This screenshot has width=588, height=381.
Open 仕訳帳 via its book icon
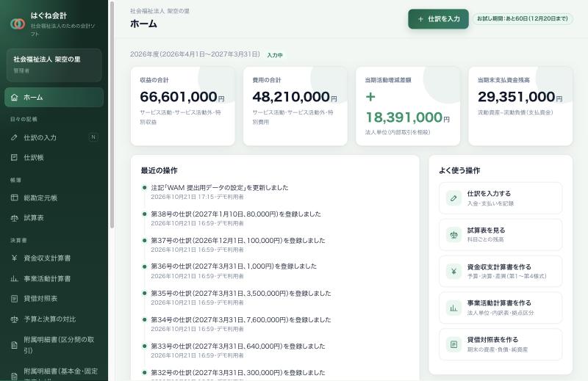point(14,157)
